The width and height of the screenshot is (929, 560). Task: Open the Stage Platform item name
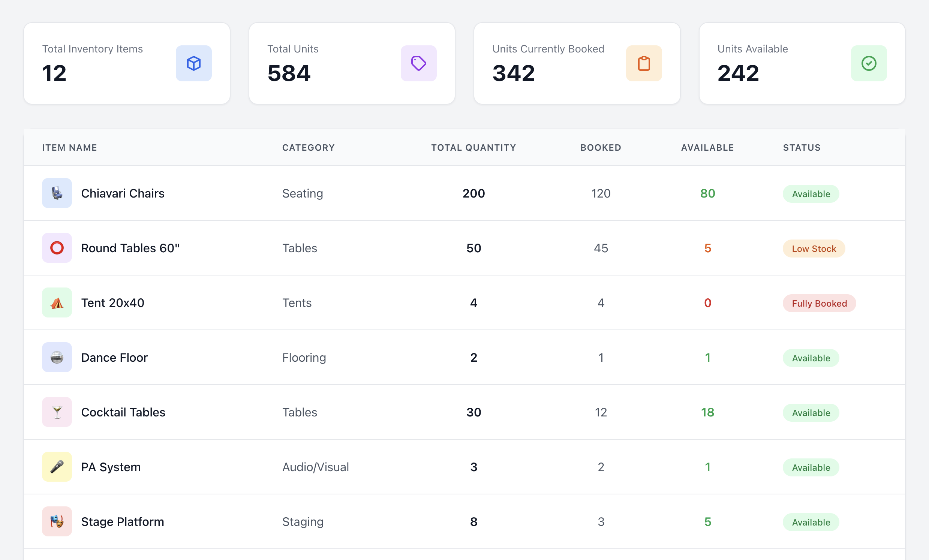point(123,521)
